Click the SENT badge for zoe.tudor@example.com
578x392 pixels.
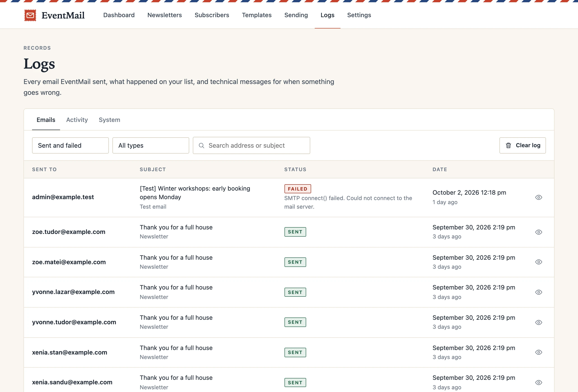(x=295, y=232)
